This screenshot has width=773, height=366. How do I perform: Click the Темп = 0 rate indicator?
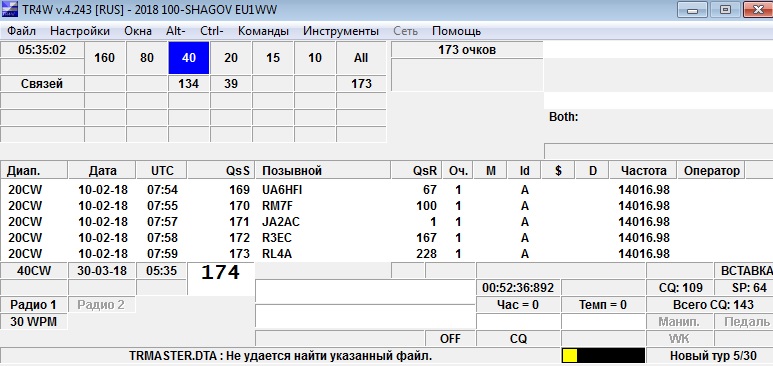click(x=603, y=305)
